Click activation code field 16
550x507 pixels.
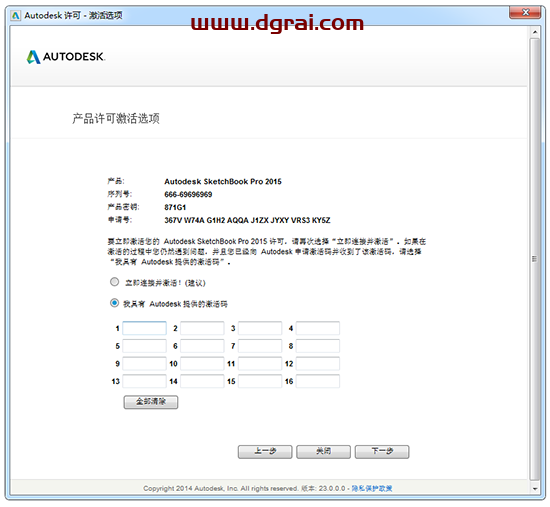point(318,381)
